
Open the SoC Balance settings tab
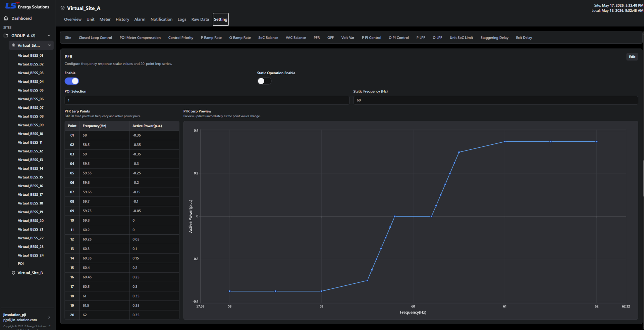coord(268,38)
